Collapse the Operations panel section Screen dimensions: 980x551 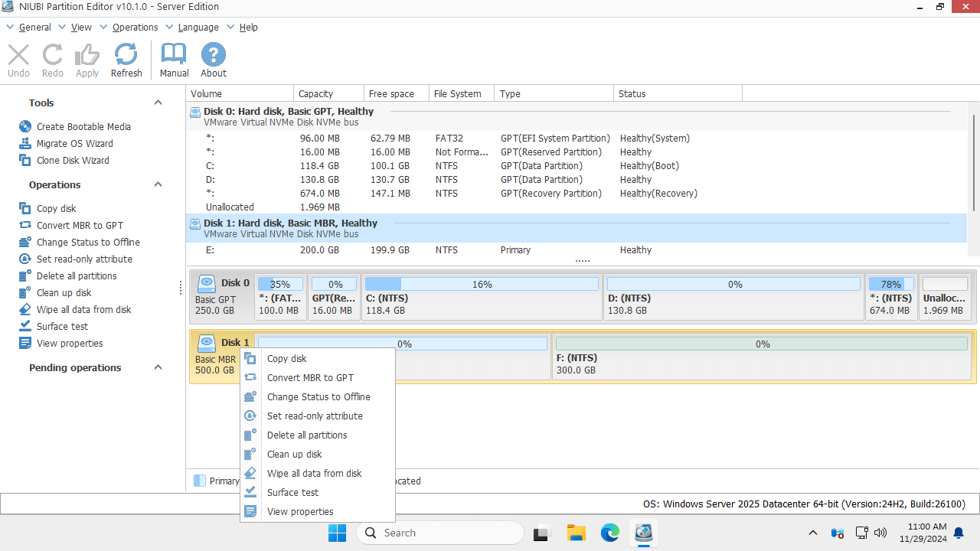click(158, 185)
